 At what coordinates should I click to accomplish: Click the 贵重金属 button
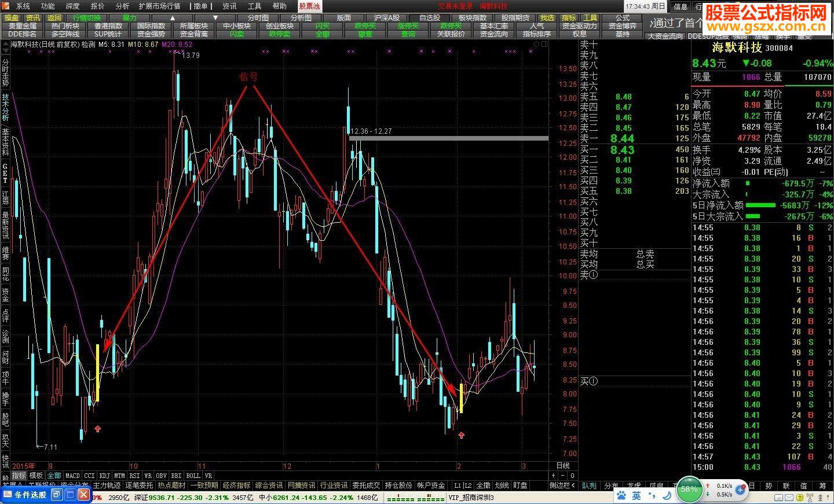23,26
